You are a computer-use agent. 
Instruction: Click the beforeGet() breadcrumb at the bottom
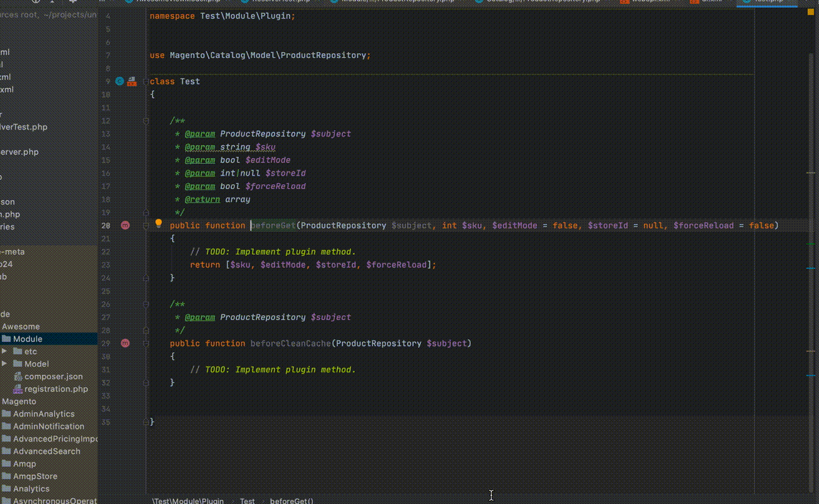pos(291,501)
